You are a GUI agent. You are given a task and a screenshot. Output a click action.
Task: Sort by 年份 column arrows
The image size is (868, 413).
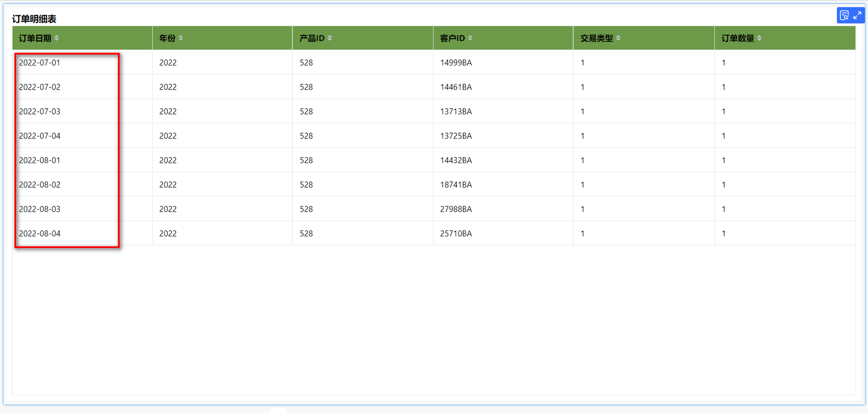click(181, 38)
